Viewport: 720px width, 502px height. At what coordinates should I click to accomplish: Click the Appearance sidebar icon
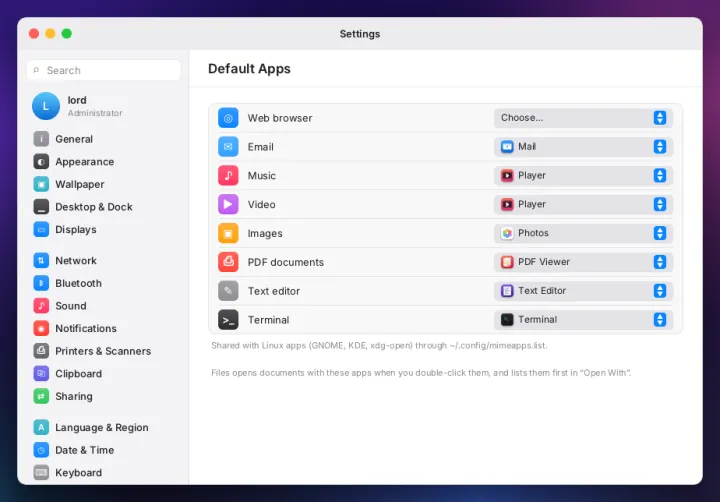(x=41, y=162)
